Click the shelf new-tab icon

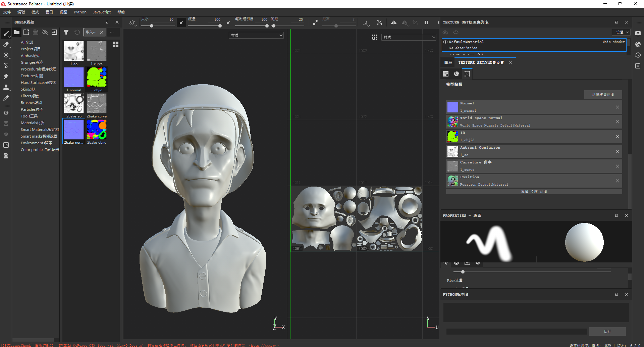[26, 32]
